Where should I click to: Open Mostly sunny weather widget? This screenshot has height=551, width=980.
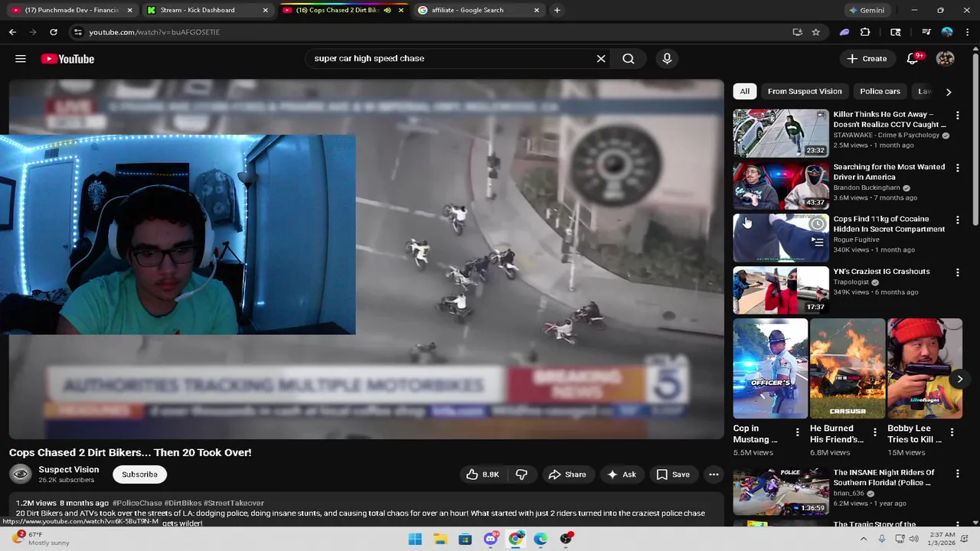click(x=42, y=540)
